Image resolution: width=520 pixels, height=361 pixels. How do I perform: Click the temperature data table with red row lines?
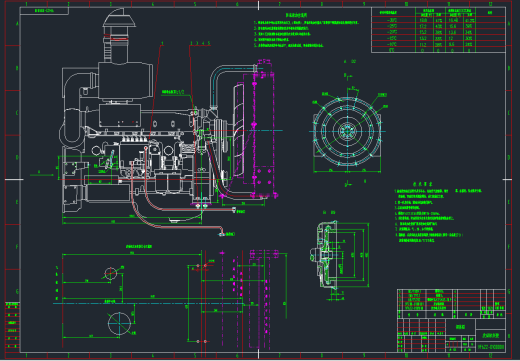(x=438, y=30)
